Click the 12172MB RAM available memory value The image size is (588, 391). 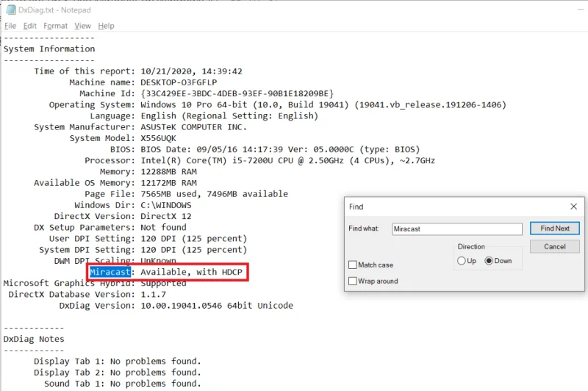169,183
